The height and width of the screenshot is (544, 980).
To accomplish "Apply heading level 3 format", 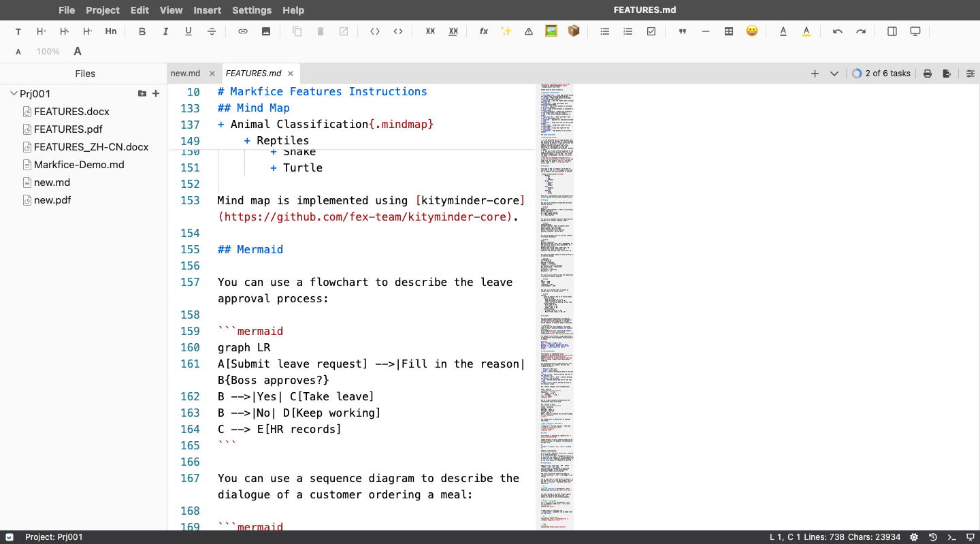I will (x=88, y=31).
